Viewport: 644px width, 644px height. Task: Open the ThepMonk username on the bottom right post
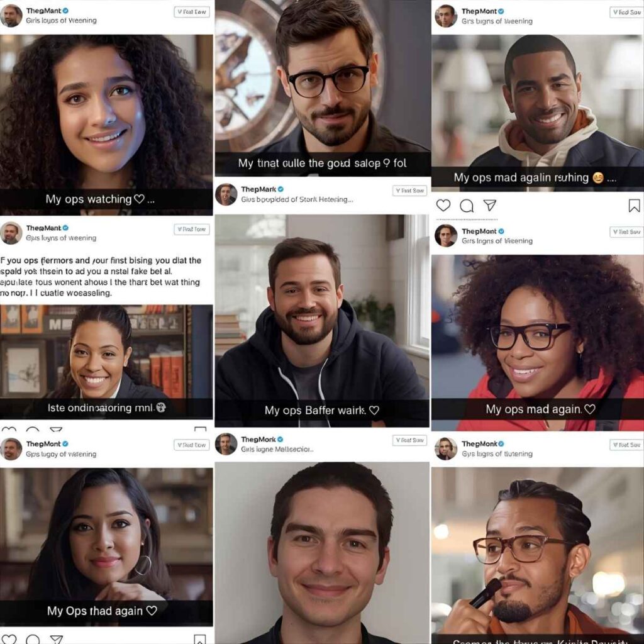click(x=479, y=443)
